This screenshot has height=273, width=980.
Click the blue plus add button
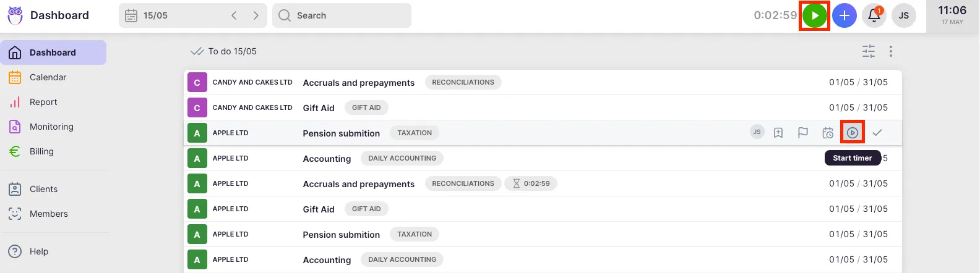(x=844, y=15)
